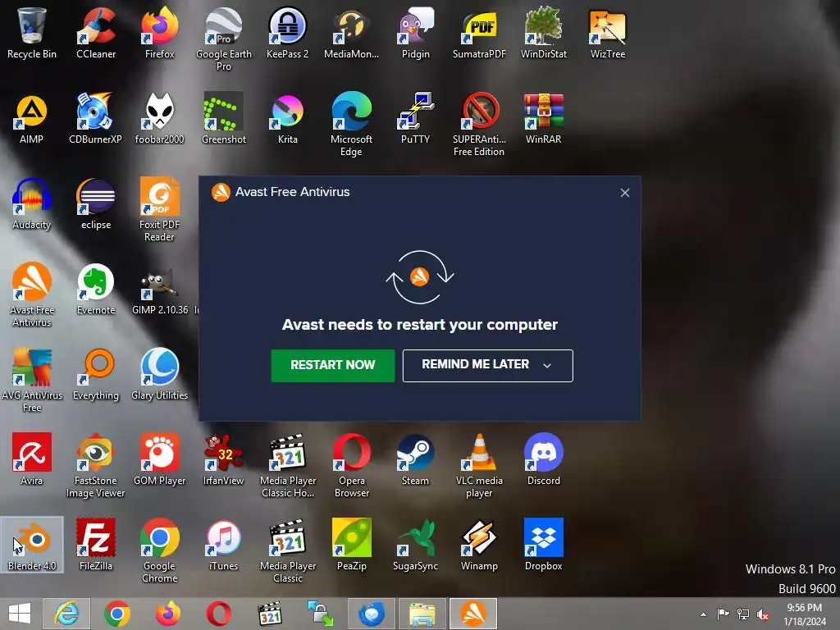Select the CCleaner desktop shortcut
The image size is (840, 630).
96,33
